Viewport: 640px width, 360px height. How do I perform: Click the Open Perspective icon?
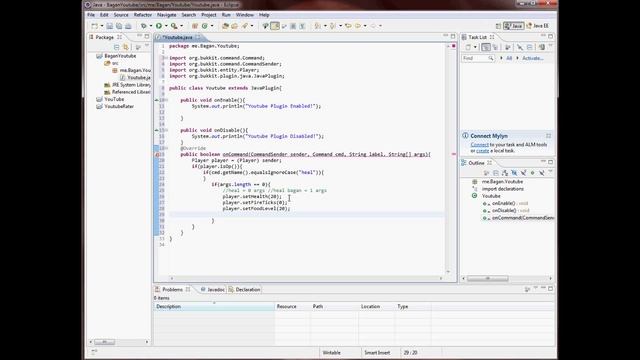click(498, 26)
